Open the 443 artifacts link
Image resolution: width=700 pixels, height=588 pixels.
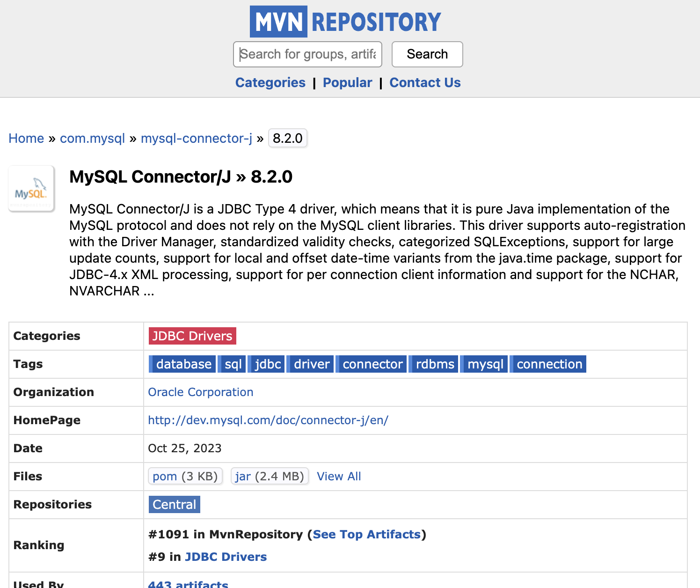[188, 584]
